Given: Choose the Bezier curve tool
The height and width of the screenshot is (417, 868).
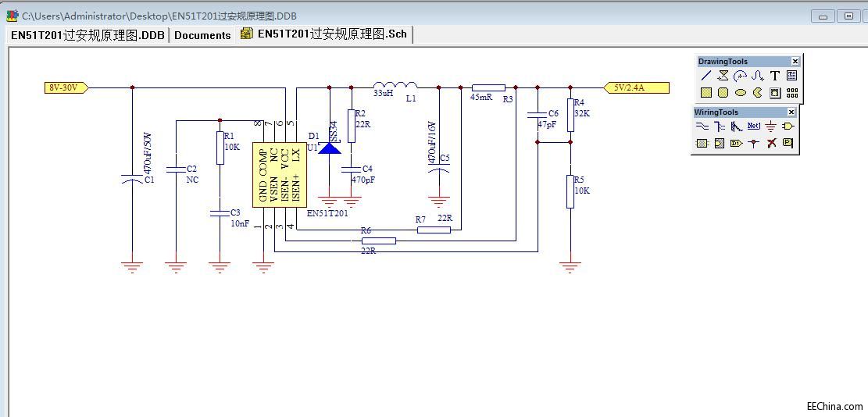Looking at the screenshot, I should click(x=758, y=76).
